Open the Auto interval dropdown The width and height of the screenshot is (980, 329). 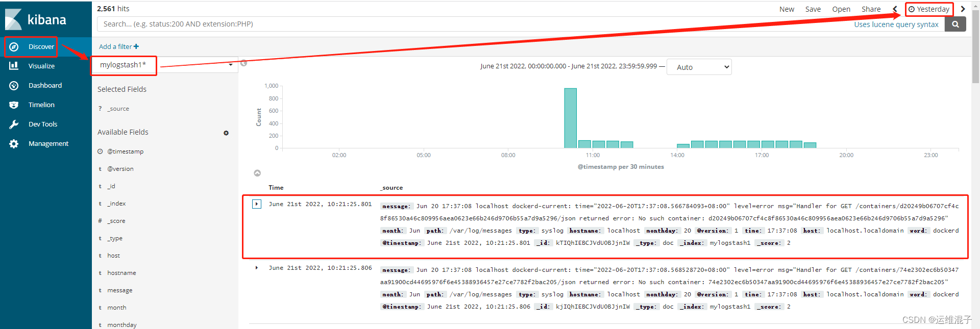699,67
